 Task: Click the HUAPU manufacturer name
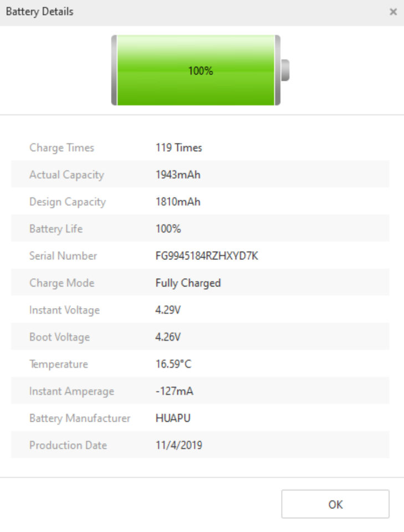point(173,418)
